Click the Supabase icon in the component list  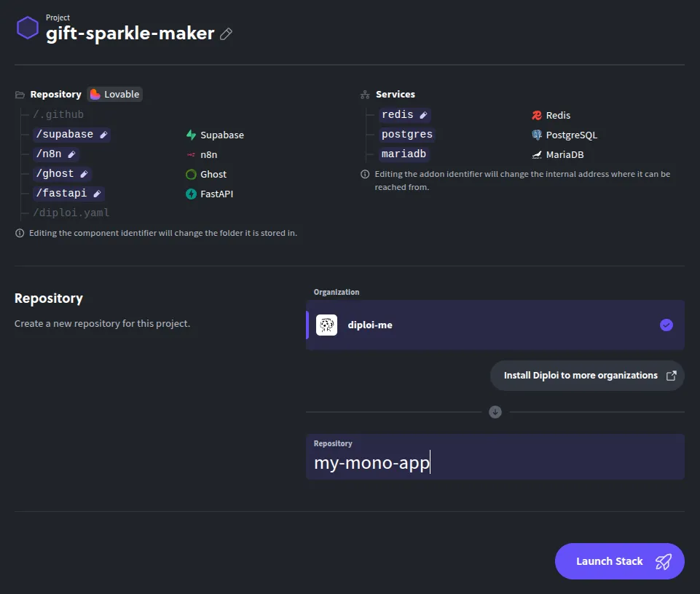pyautogui.click(x=189, y=135)
